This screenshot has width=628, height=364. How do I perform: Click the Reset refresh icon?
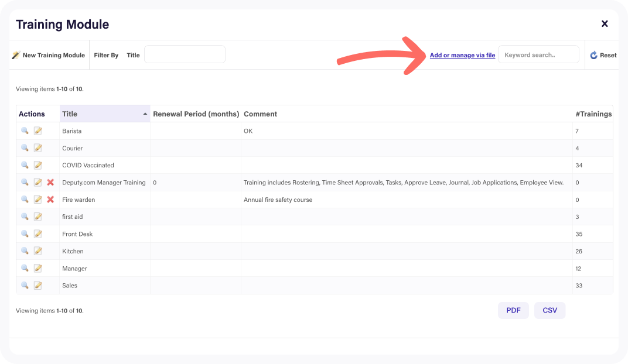594,55
